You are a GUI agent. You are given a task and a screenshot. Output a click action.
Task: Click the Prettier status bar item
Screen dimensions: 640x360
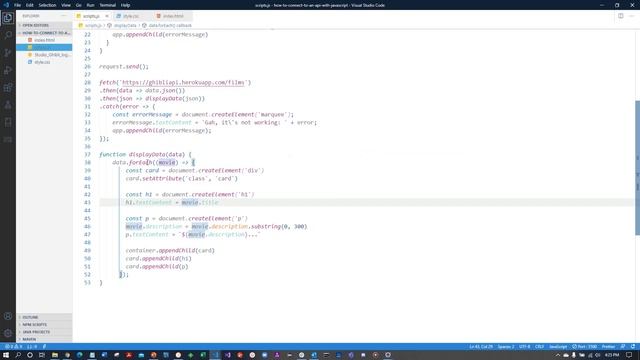click(608, 347)
